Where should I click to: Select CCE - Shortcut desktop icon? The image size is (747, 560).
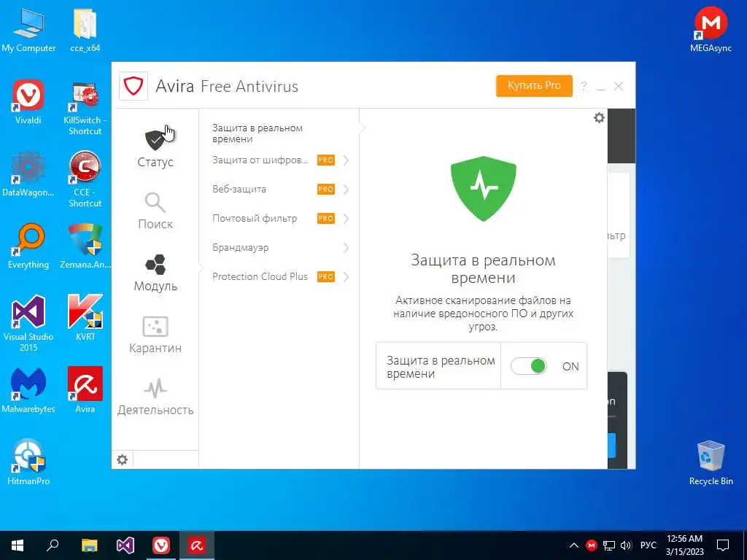click(x=85, y=179)
